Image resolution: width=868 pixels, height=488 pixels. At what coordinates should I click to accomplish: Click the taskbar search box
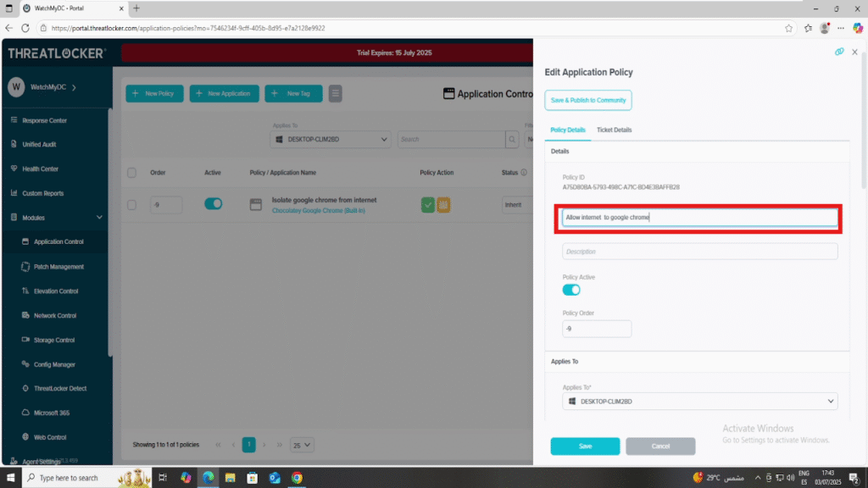point(87,478)
